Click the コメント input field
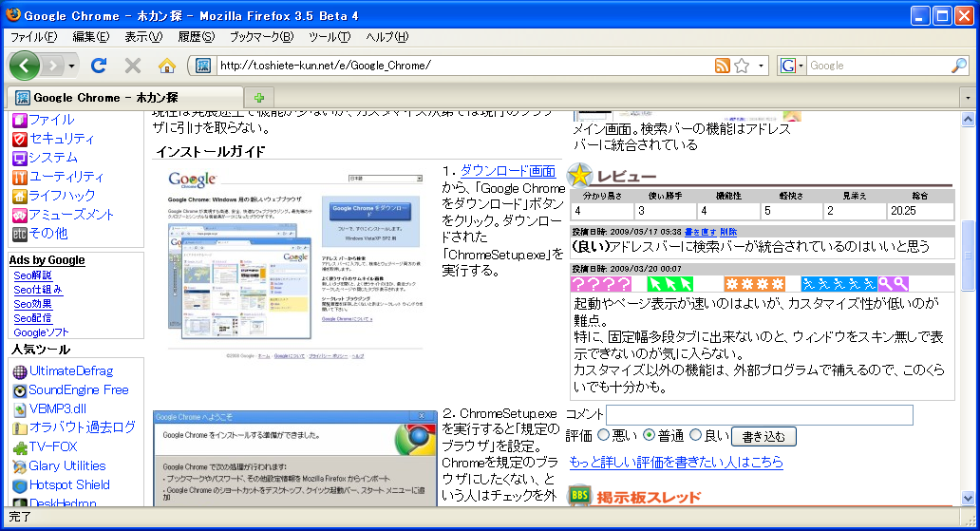 click(760, 415)
